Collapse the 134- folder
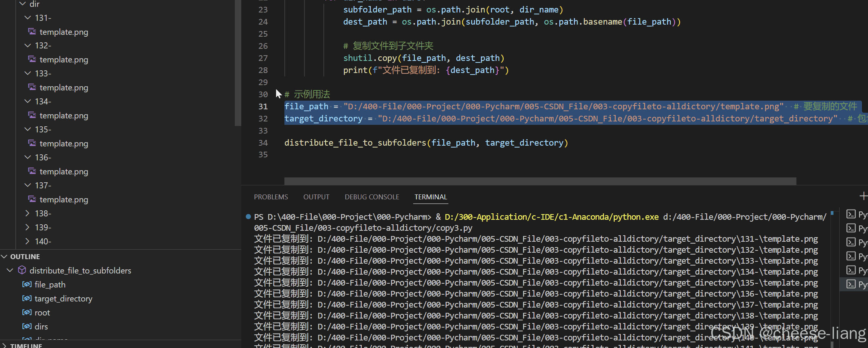868x348 pixels. pos(28,101)
